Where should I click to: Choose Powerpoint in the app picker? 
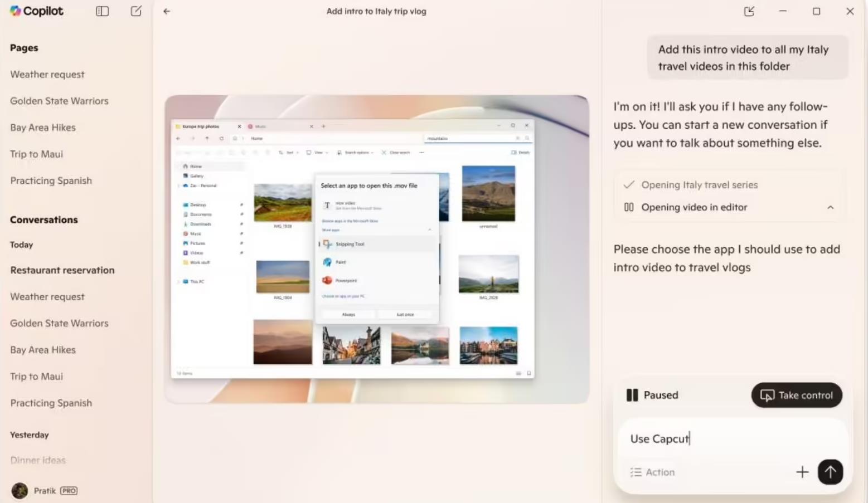345,280
